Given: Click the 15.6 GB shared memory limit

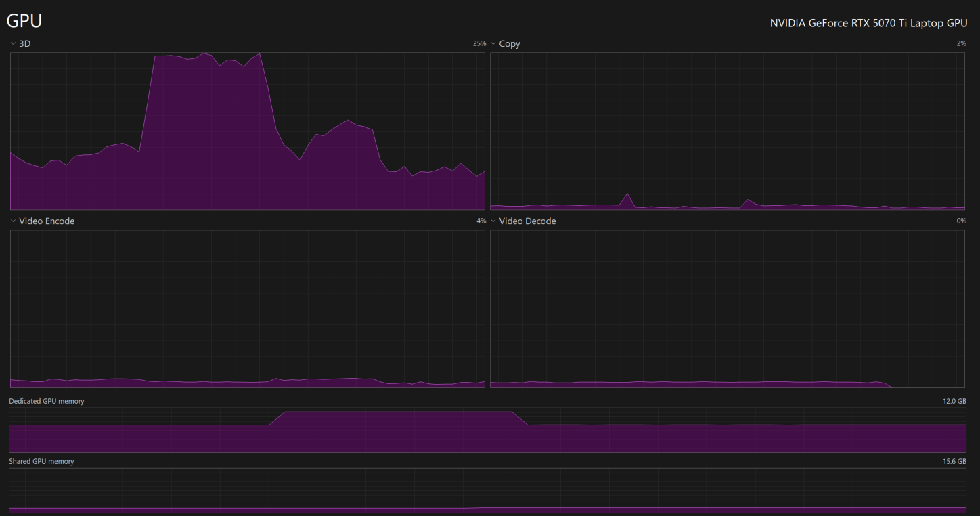Looking at the screenshot, I should (954, 462).
